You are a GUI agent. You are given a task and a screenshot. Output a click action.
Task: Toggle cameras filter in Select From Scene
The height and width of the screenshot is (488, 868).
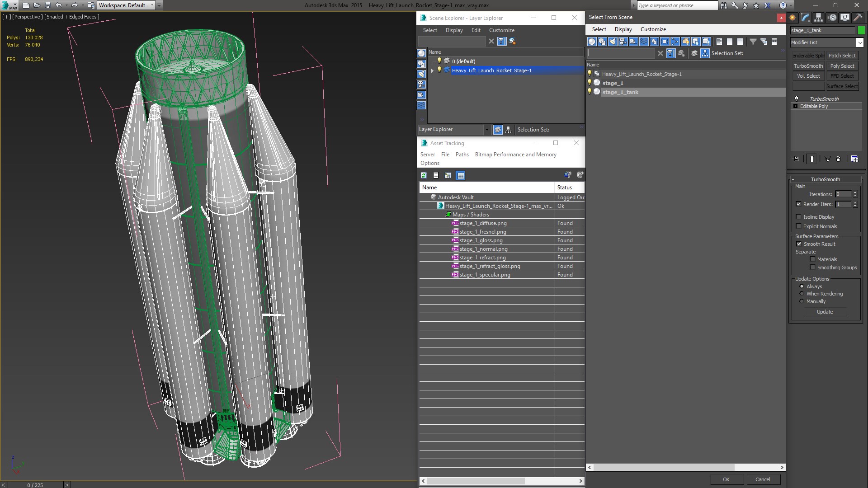tap(623, 42)
